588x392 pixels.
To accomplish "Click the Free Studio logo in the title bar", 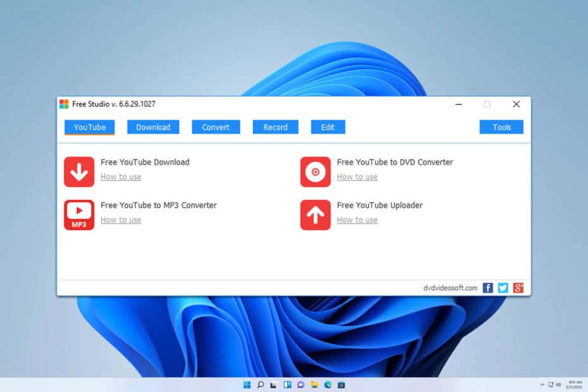I will [64, 104].
